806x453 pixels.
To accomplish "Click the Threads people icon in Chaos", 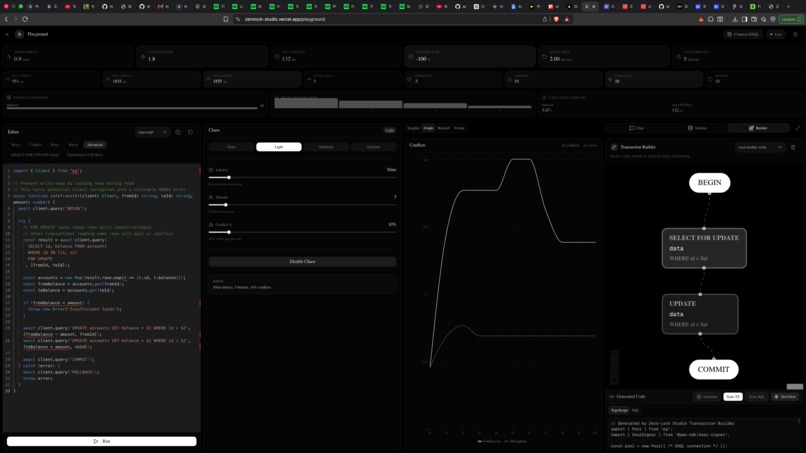I will click(x=211, y=197).
